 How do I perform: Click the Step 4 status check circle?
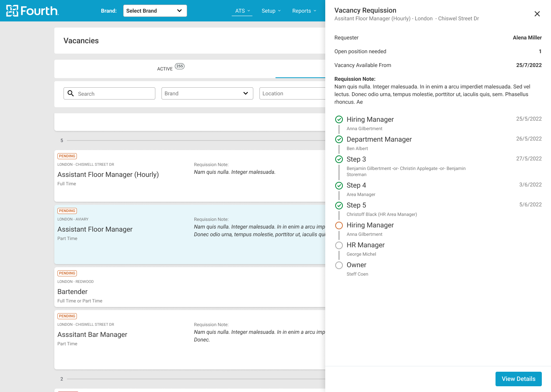[339, 185]
